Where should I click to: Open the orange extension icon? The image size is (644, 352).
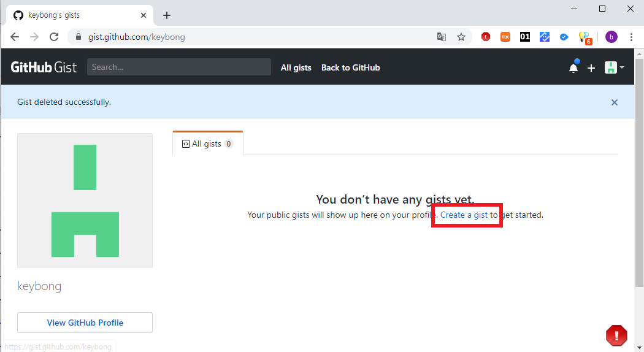click(x=505, y=37)
